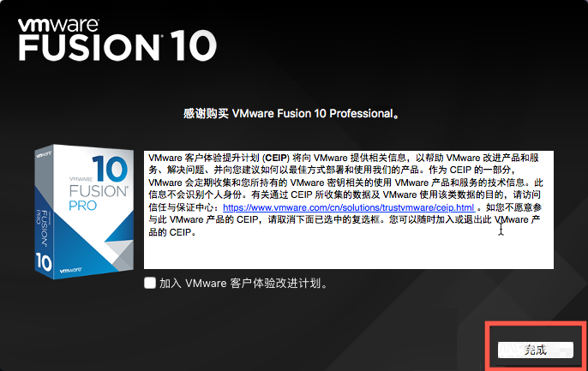Screen dimensions: 588x371
Task: Click the 完成 button
Action: [x=536, y=350]
